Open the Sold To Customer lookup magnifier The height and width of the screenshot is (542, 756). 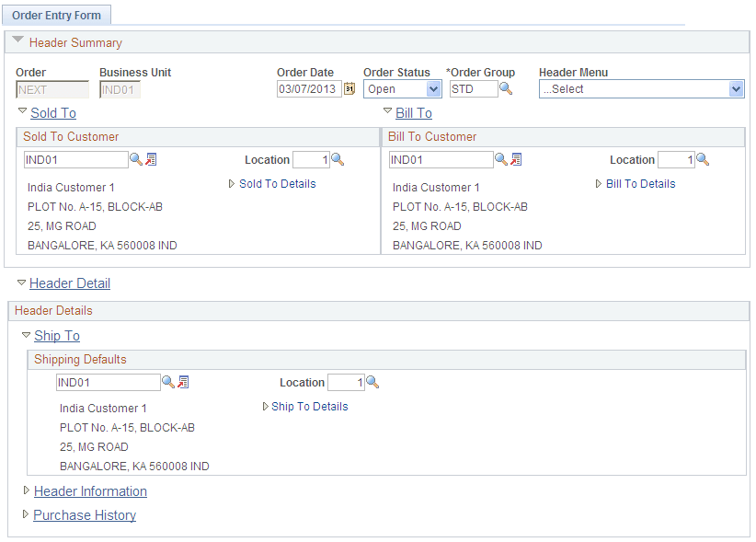pyautogui.click(x=136, y=159)
